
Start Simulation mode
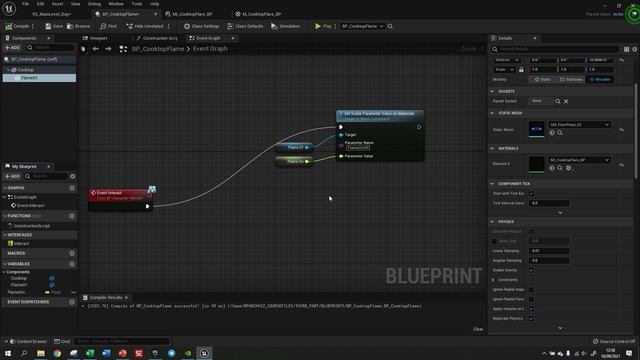285,26
